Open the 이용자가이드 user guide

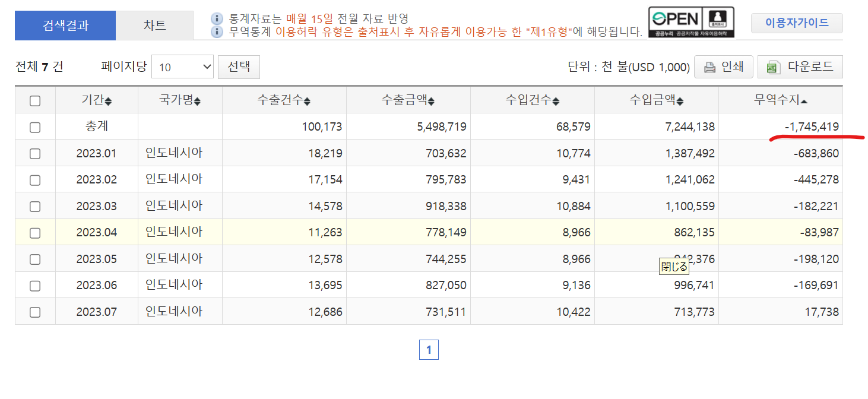point(796,23)
